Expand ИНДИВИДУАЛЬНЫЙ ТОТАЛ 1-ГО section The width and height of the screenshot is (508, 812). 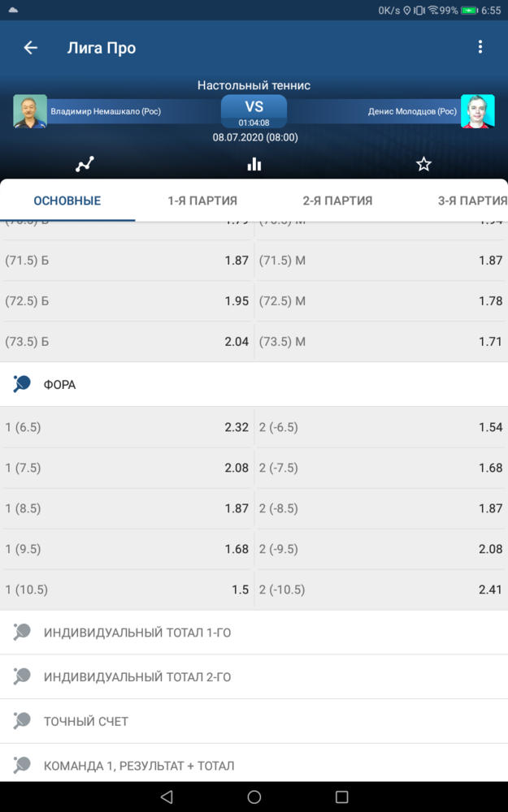pos(254,633)
